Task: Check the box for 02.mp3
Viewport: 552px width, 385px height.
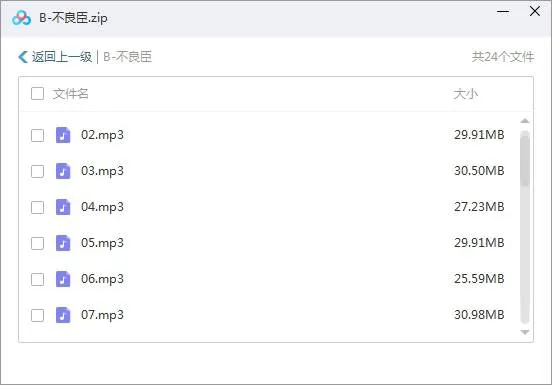Action: click(37, 135)
